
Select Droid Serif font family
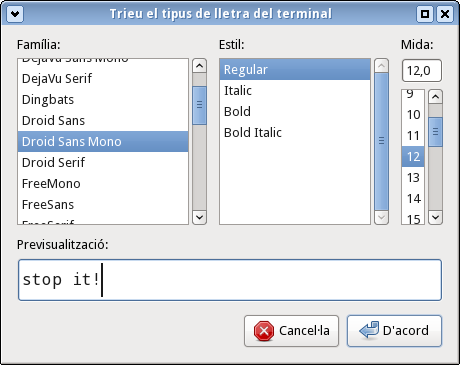[103, 163]
